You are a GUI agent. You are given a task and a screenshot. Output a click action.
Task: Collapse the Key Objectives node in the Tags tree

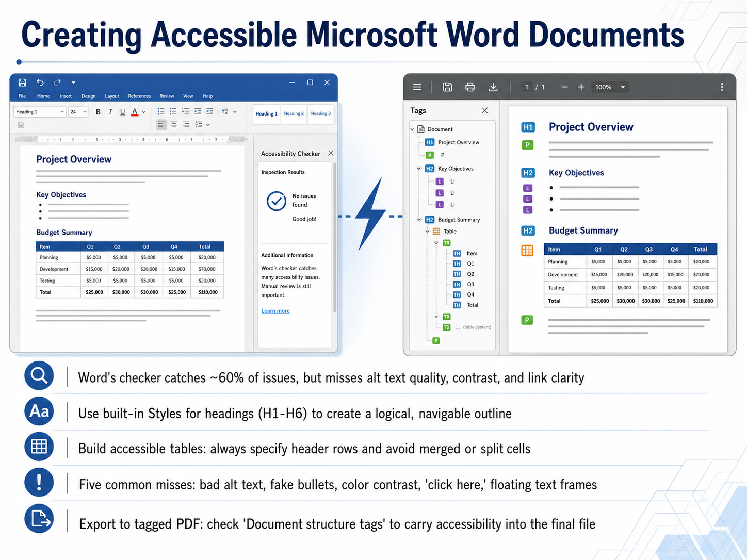pos(419,169)
